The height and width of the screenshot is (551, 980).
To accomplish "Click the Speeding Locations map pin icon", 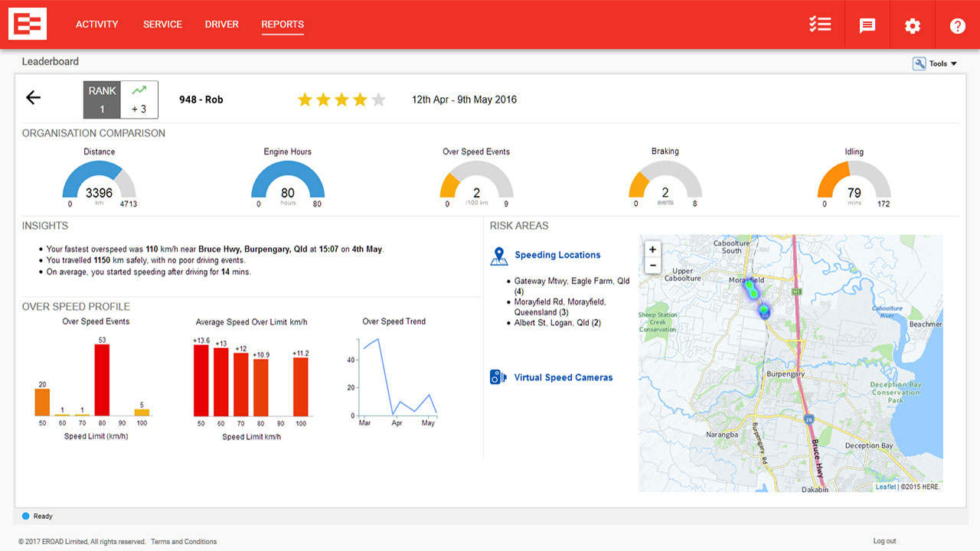I will pos(499,256).
